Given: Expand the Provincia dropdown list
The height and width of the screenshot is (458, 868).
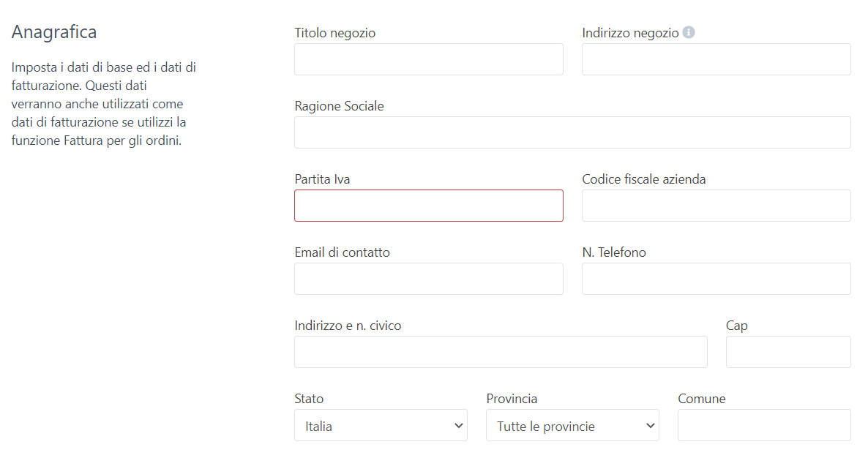Looking at the screenshot, I should (572, 426).
